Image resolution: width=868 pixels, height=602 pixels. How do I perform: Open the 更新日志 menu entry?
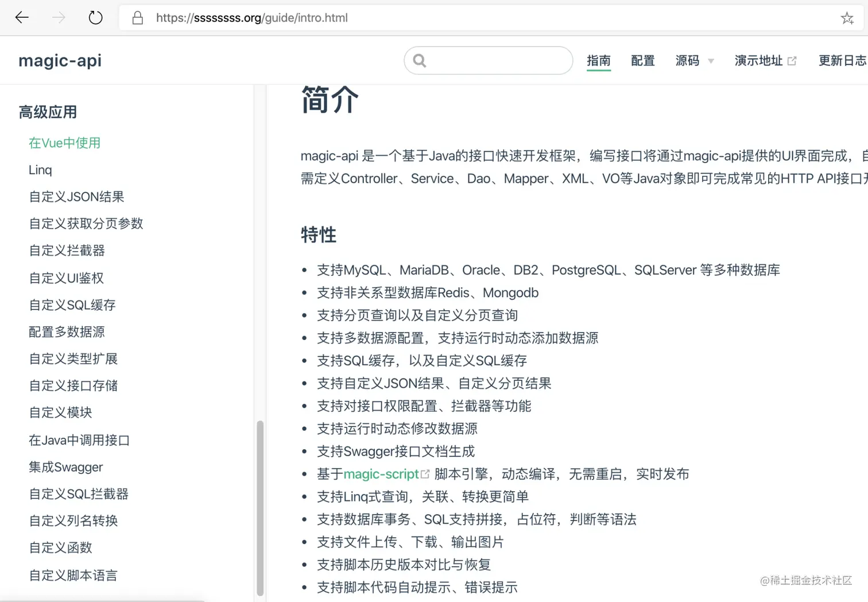(843, 60)
